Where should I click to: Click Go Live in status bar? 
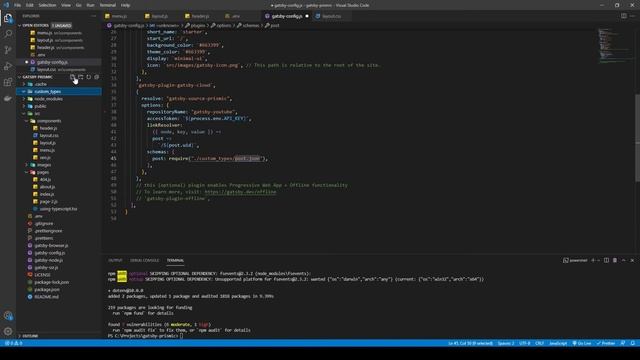582,343
